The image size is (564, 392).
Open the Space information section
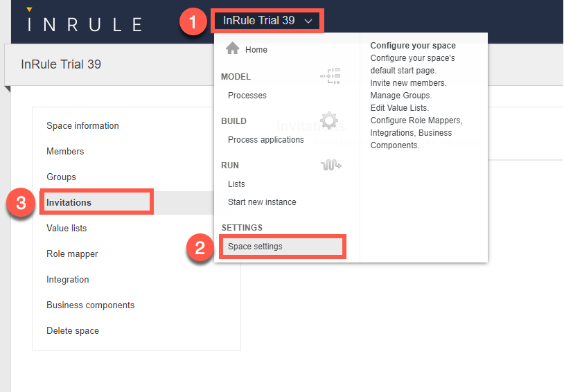tap(82, 126)
